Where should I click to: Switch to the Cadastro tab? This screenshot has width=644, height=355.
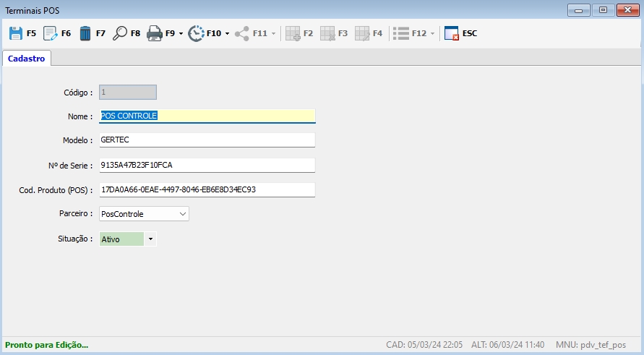pos(27,59)
